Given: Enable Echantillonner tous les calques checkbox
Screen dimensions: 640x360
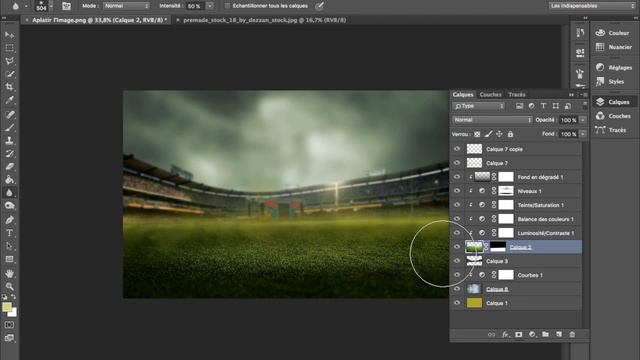Looking at the screenshot, I should click(x=227, y=6).
